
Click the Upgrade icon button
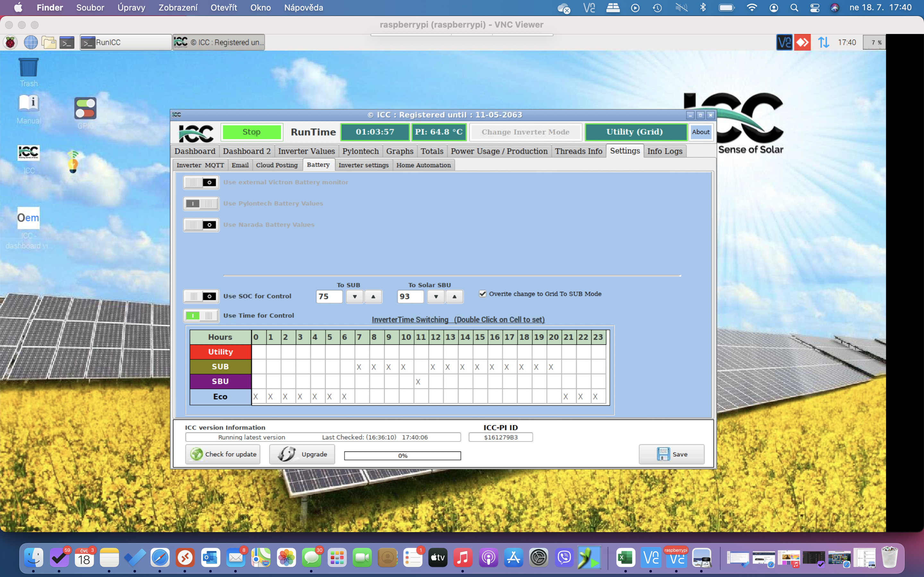302,454
